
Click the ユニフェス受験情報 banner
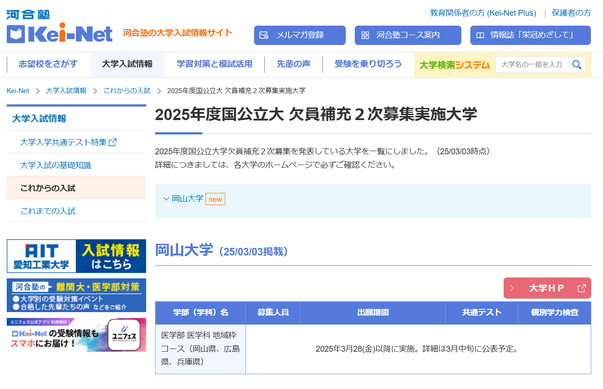click(x=76, y=335)
